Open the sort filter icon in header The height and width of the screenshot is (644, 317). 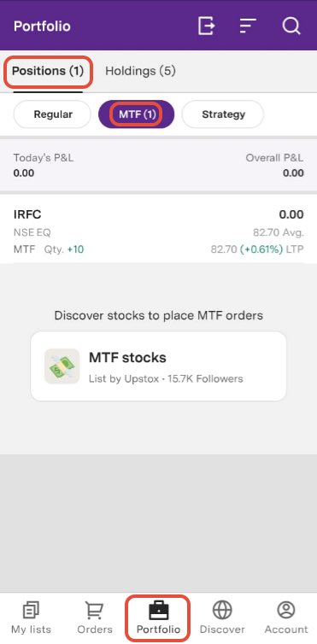(x=248, y=26)
